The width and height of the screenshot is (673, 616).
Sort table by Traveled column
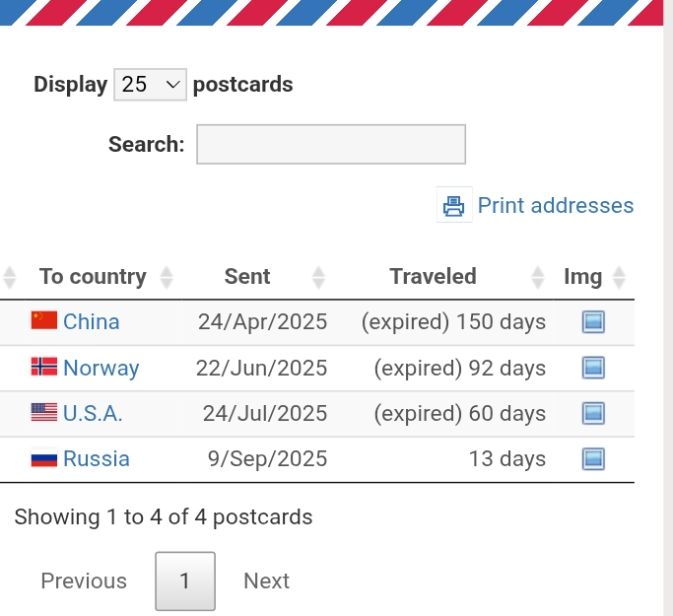[433, 277]
